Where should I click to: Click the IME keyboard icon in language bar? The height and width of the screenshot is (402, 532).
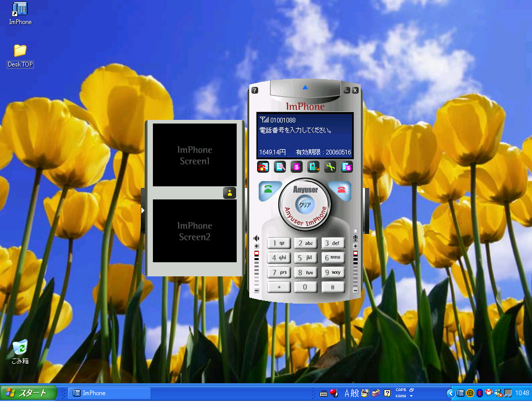coord(324,394)
